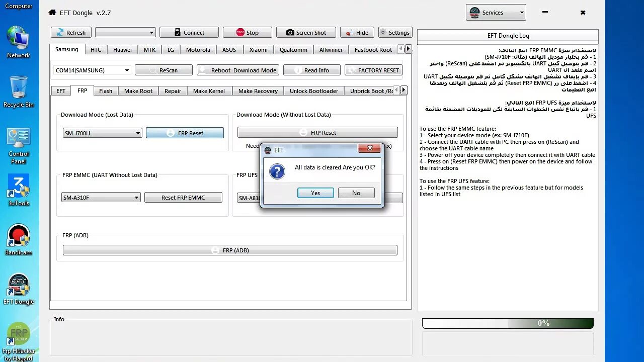Click the Reset FRP EMMC button
This screenshot has height=362, width=644.
click(x=183, y=198)
